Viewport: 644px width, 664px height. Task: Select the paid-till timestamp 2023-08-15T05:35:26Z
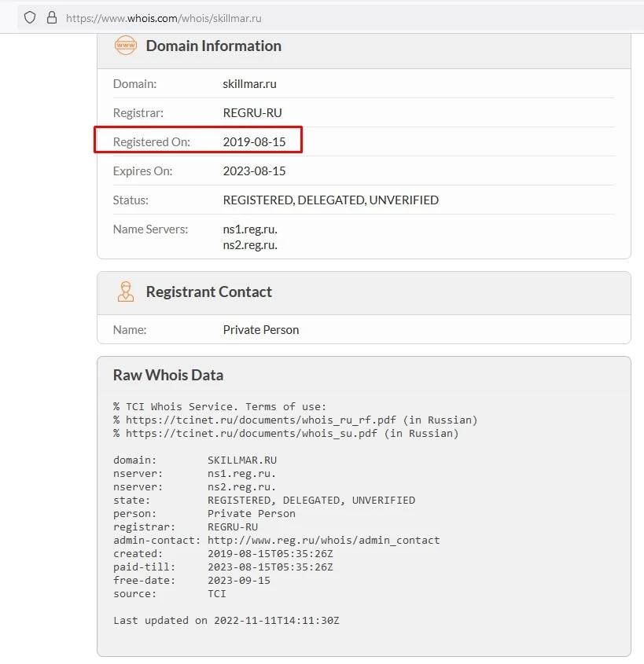tap(270, 567)
